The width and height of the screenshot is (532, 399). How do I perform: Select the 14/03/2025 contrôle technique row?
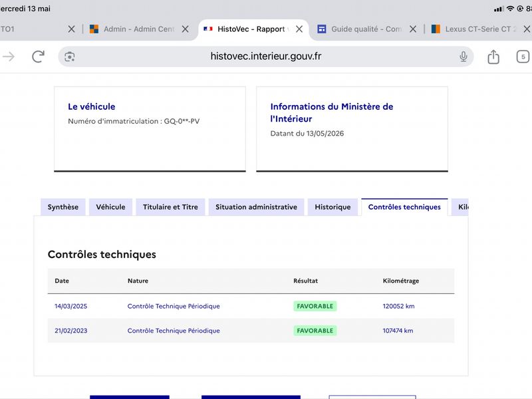click(251, 306)
